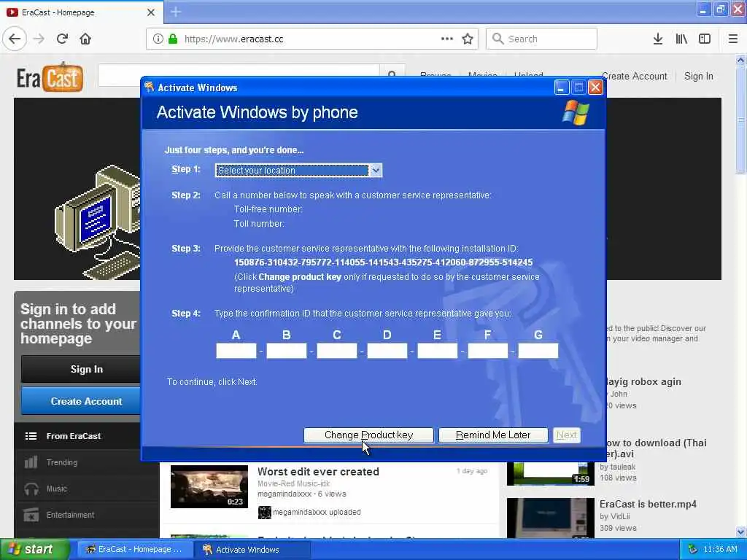This screenshot has width=747, height=560.
Task: Minimize the Activate Windows dialog
Action: coord(562,87)
